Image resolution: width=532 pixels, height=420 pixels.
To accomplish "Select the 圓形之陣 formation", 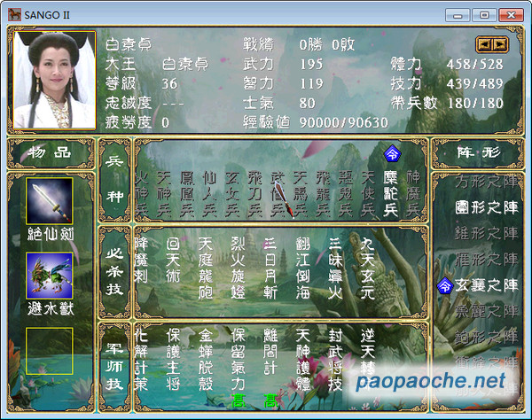I will [487, 207].
